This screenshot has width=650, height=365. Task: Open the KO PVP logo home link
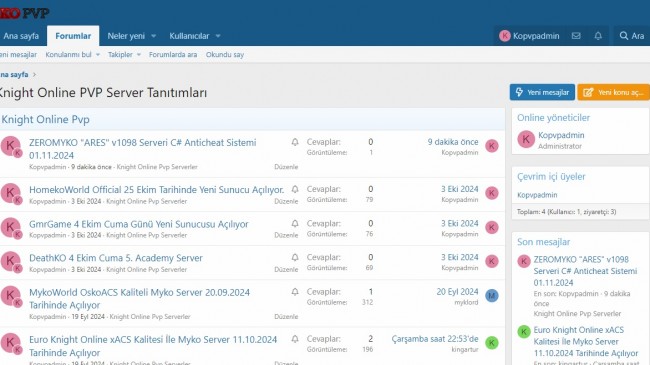[x=24, y=13]
